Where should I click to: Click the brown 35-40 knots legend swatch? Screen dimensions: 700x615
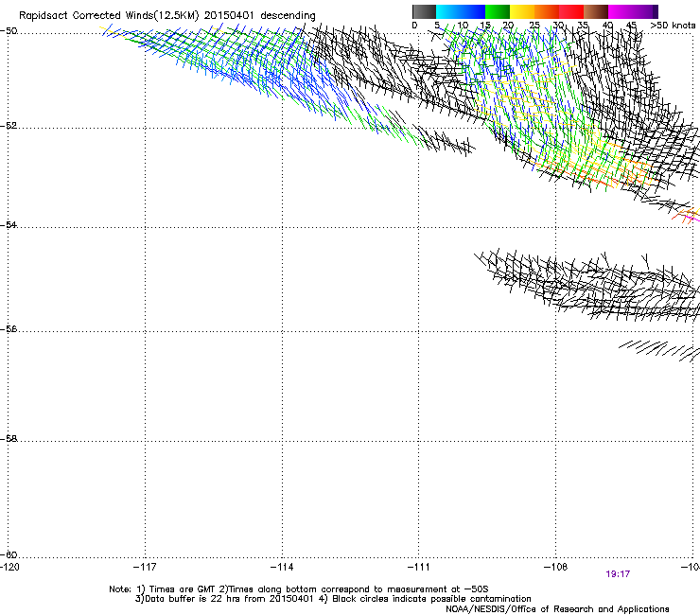[596, 11]
